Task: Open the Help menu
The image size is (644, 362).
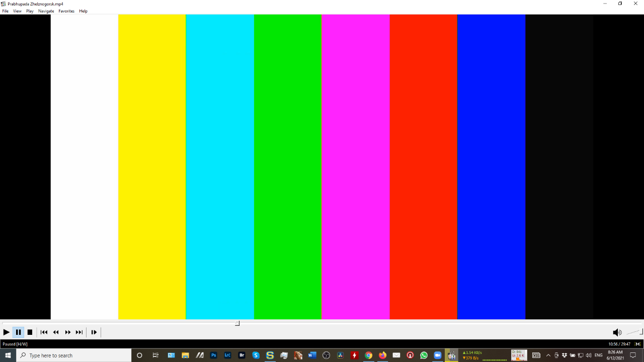Action: 83,11
